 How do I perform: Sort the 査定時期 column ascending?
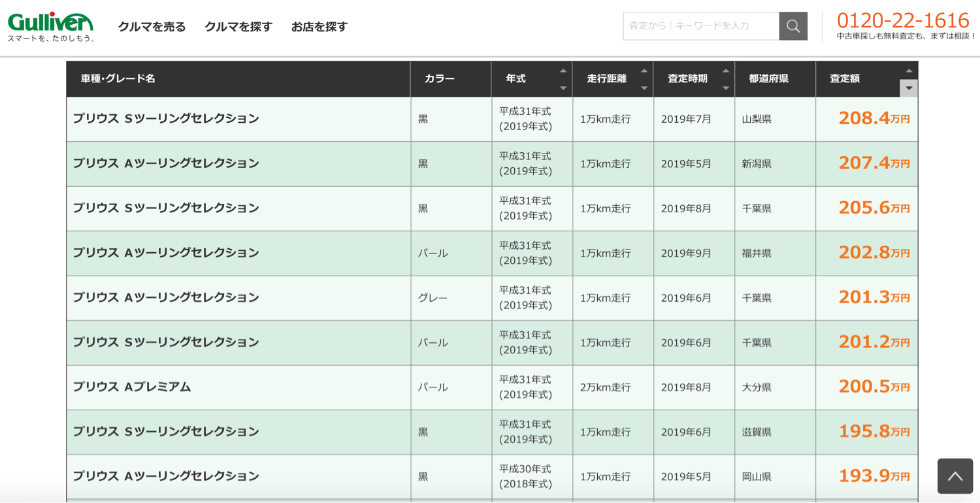point(727,69)
